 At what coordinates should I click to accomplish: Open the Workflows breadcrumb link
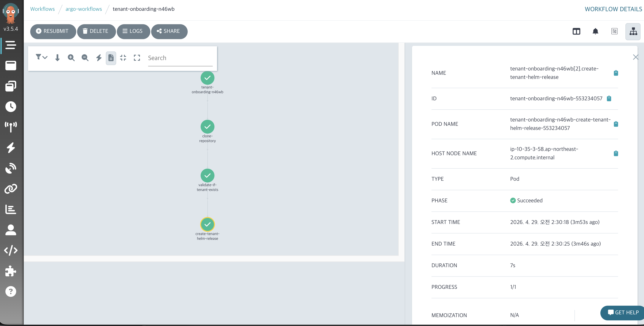pos(43,9)
